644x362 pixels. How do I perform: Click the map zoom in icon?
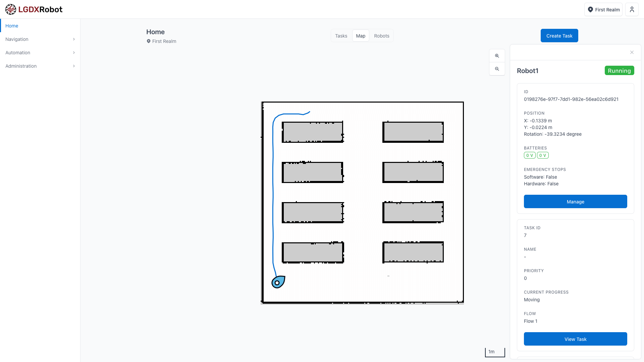point(497,56)
